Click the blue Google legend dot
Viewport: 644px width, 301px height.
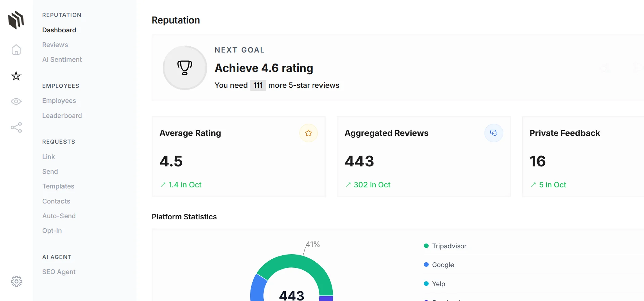pyautogui.click(x=426, y=264)
